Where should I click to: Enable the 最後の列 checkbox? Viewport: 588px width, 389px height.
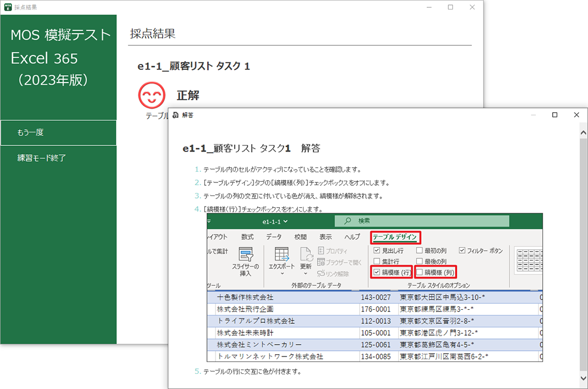coord(420,261)
